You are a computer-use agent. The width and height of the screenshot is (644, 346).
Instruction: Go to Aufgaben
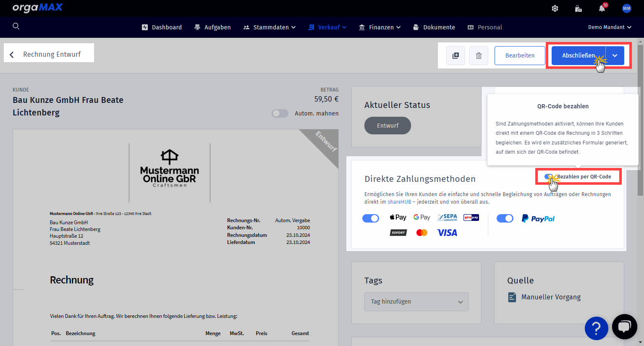coord(212,27)
